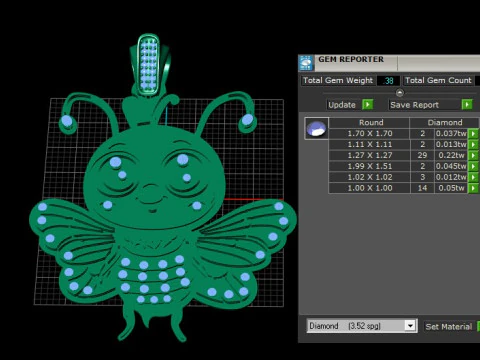Click the weight cell 0.045tw
This screenshot has width=480, height=360.
(451, 166)
